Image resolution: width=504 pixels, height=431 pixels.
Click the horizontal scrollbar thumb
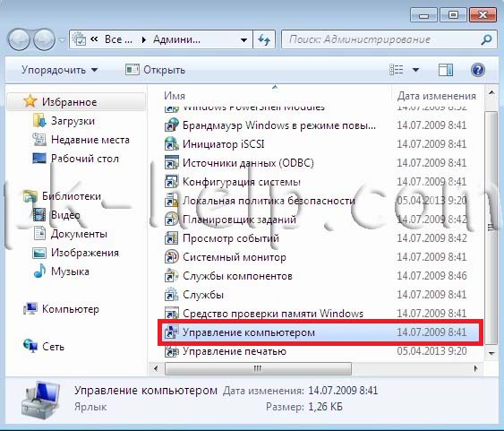point(258,368)
